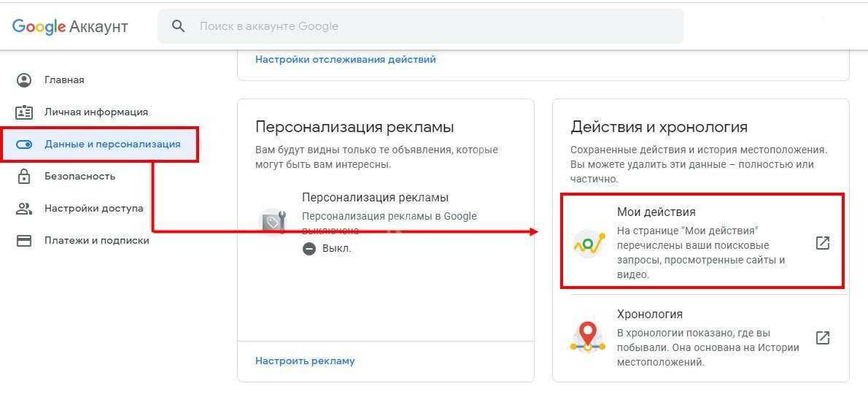Click the Настроить рекламу link
Viewport: 868px width, 397px height.
pos(304,361)
